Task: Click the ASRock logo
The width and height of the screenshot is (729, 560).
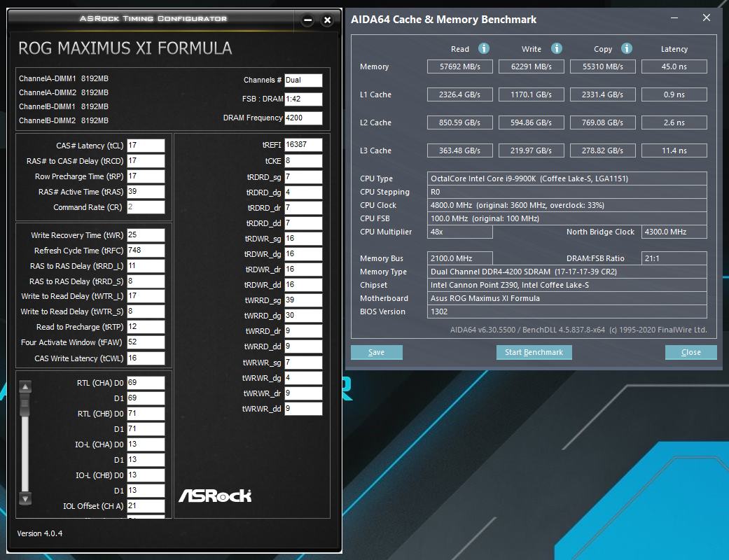Action: [215, 496]
